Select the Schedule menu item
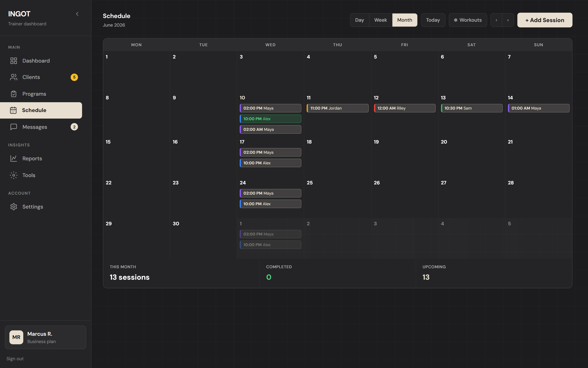Screen dimensions: 588x368 [41, 110]
